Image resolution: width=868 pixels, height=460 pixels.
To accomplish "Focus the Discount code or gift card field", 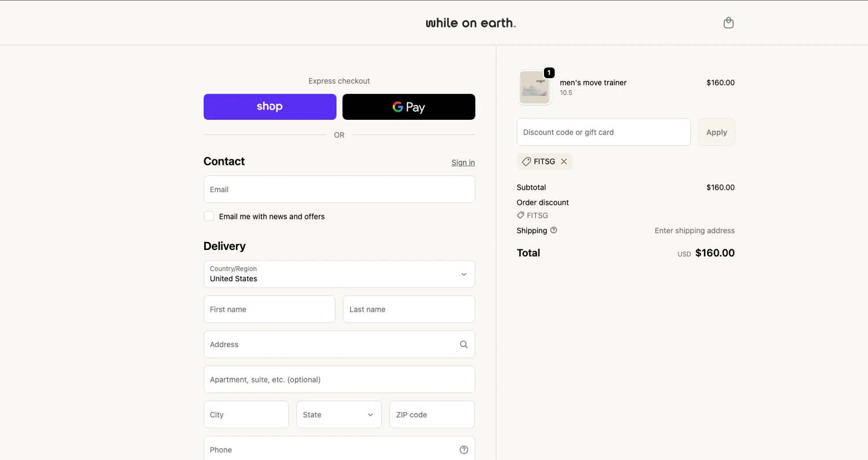I will pos(604,132).
